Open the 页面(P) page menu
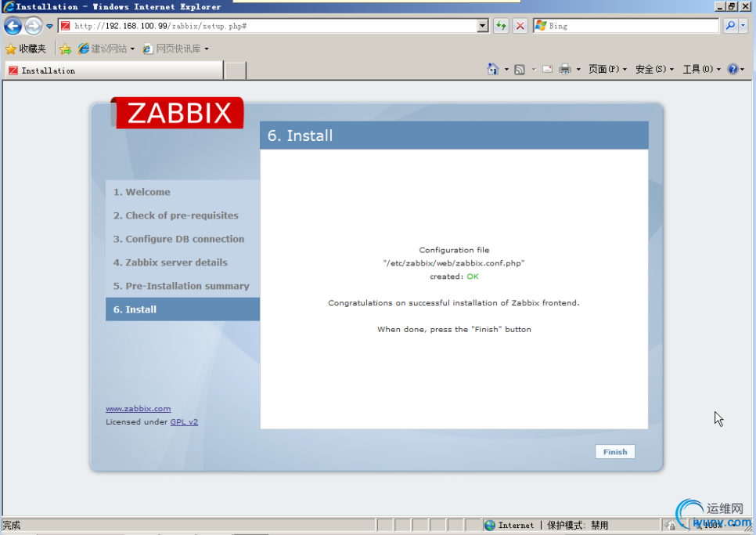The width and height of the screenshot is (756, 535). point(607,69)
